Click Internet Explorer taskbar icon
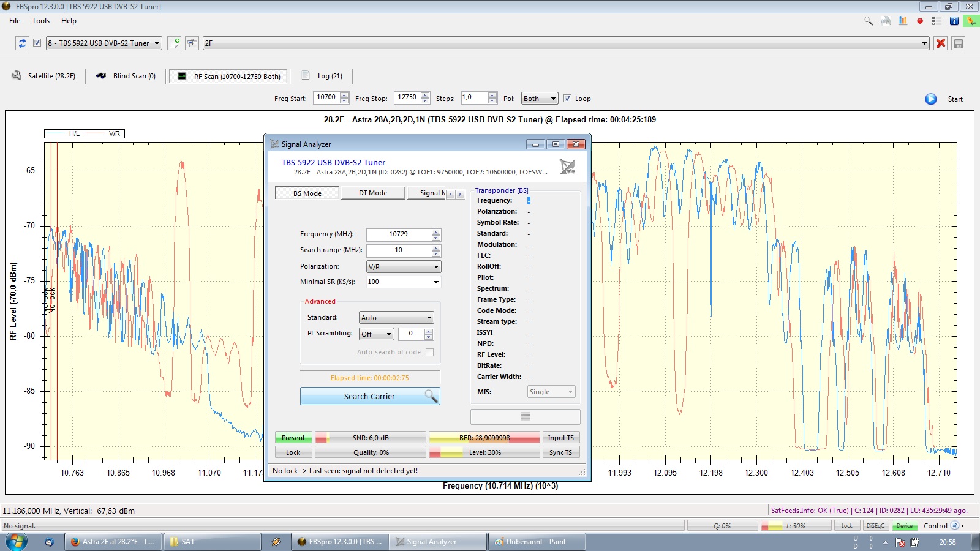The height and width of the screenshot is (551, 980). [x=49, y=542]
